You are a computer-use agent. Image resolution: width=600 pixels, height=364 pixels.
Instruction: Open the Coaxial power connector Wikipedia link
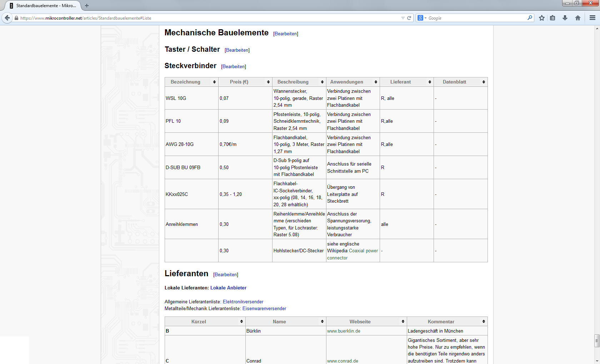[x=363, y=251]
